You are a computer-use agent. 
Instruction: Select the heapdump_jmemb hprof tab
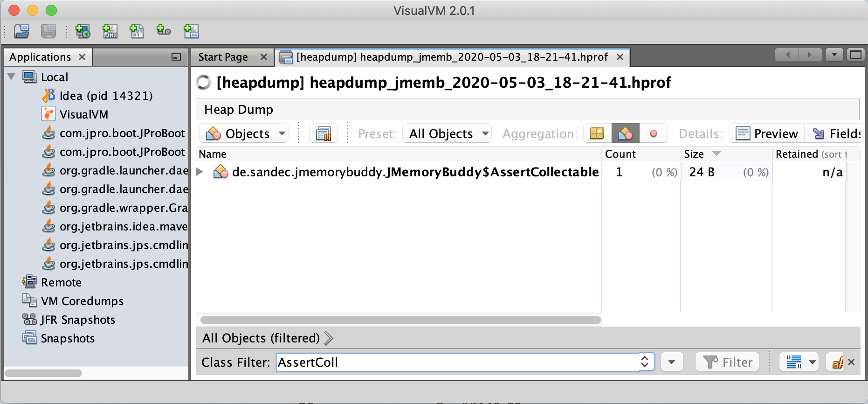(x=452, y=57)
